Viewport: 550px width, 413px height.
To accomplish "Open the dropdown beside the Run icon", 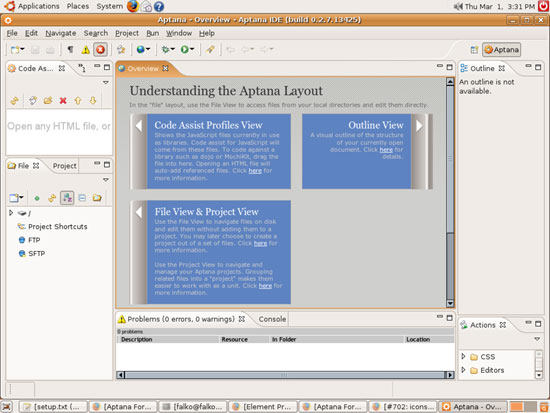I will (x=192, y=49).
